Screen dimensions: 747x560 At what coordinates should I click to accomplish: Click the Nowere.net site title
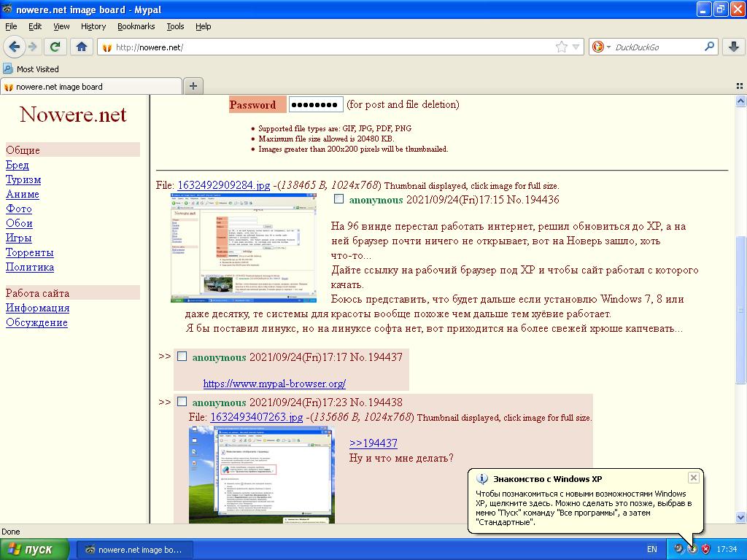[x=73, y=114]
